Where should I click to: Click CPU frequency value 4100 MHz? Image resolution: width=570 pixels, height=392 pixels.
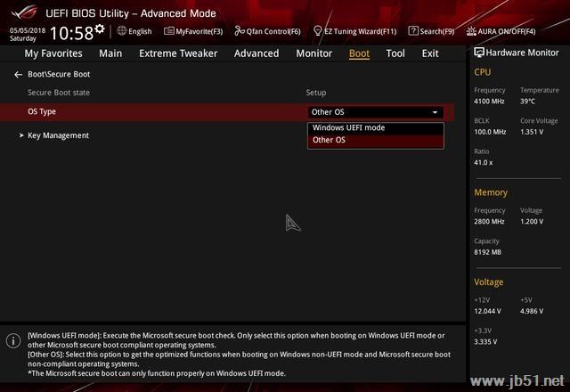click(489, 102)
